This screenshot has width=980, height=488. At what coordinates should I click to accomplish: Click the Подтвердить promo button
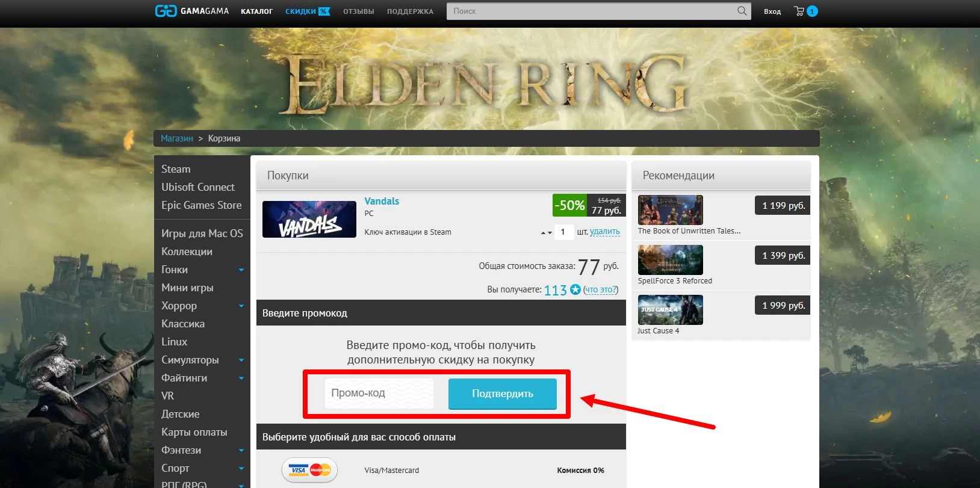[503, 394]
